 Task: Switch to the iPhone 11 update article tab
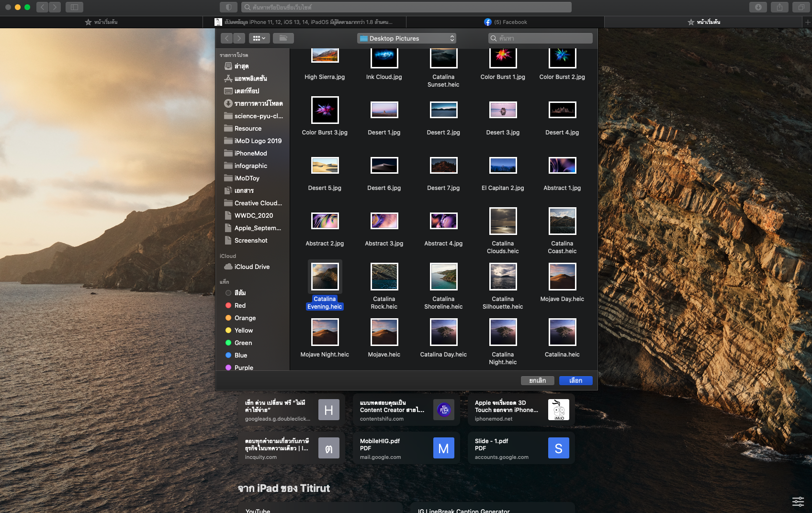pos(304,22)
